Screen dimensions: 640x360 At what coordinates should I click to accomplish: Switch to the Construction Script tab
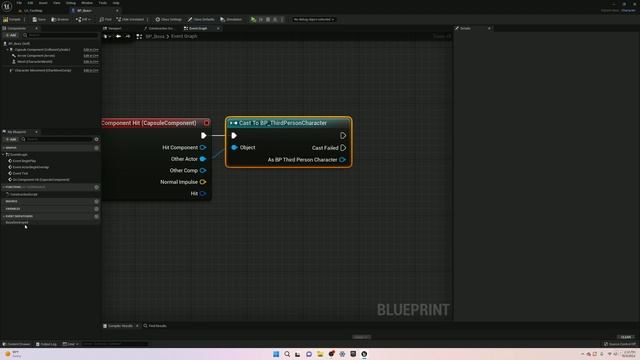[161, 28]
